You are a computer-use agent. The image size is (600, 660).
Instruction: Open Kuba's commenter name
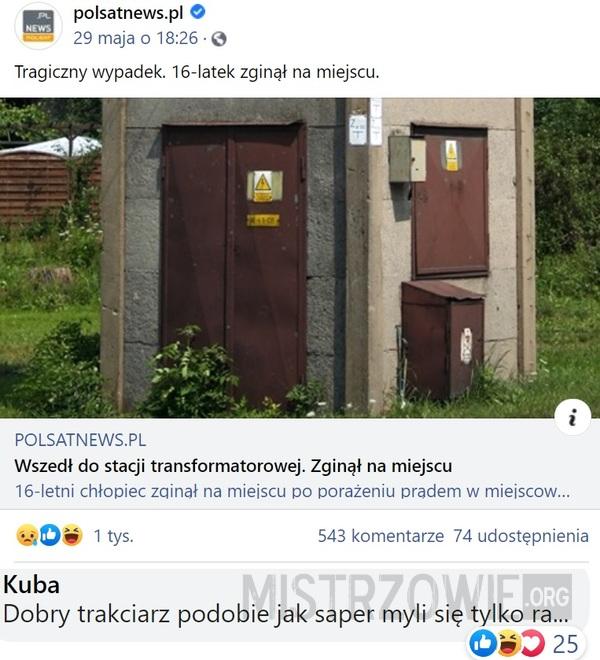pos(31,585)
